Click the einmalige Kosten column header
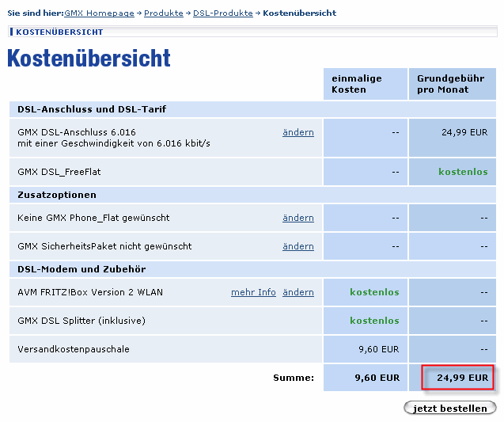Image resolution: width=504 pixels, height=422 pixels. click(x=366, y=84)
